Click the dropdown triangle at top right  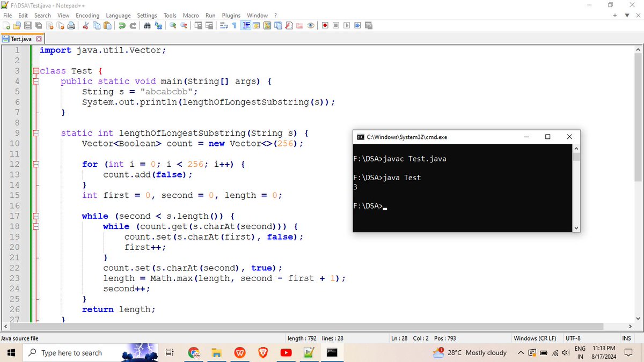(626, 16)
